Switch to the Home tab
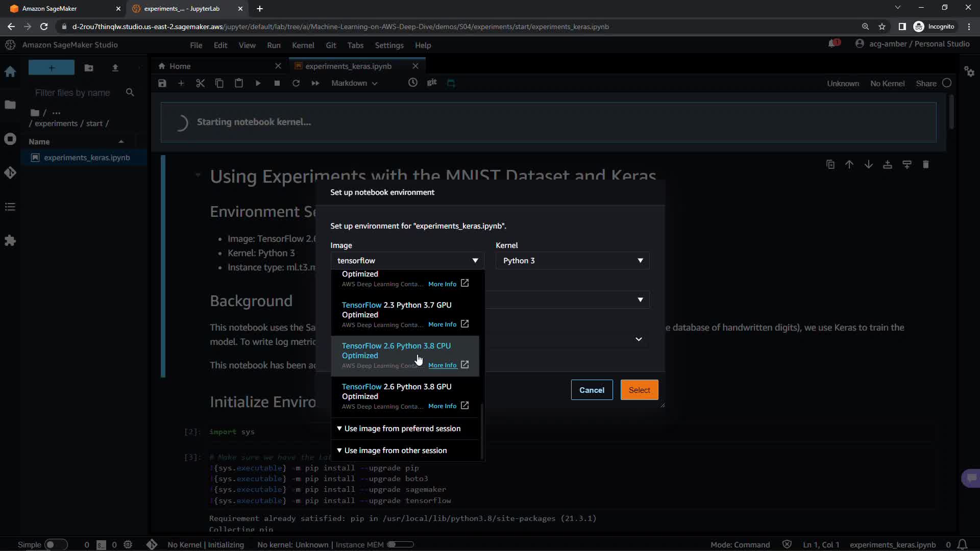This screenshot has width=980, height=551. pos(180,66)
